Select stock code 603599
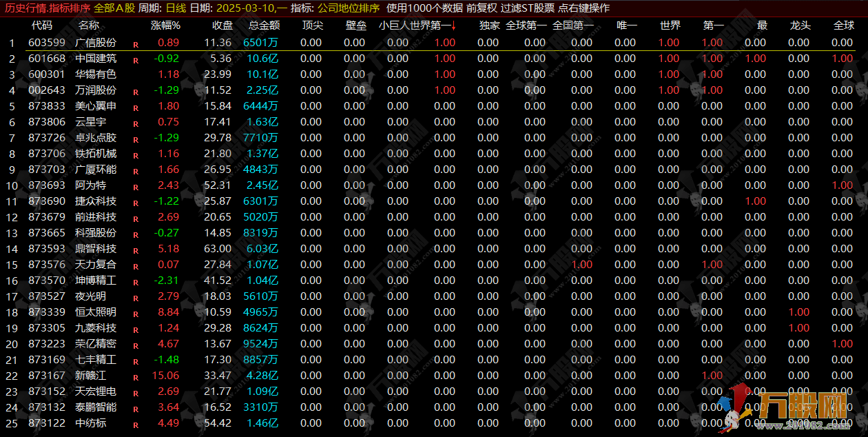Screen dimensions: 868x437 [x=47, y=43]
